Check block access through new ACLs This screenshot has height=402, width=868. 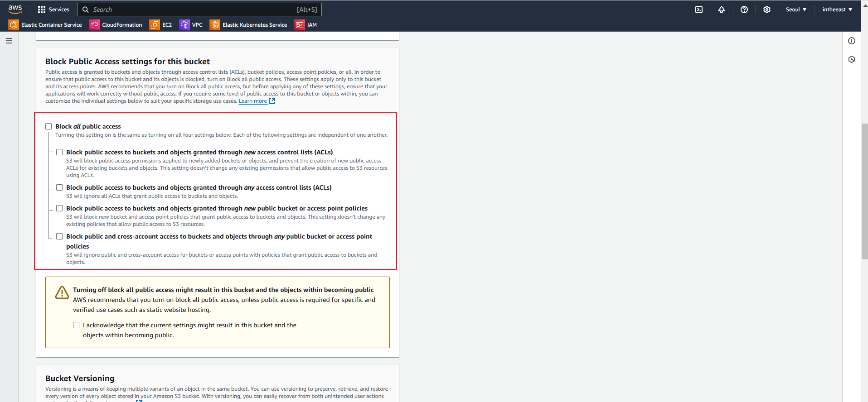[x=59, y=152]
